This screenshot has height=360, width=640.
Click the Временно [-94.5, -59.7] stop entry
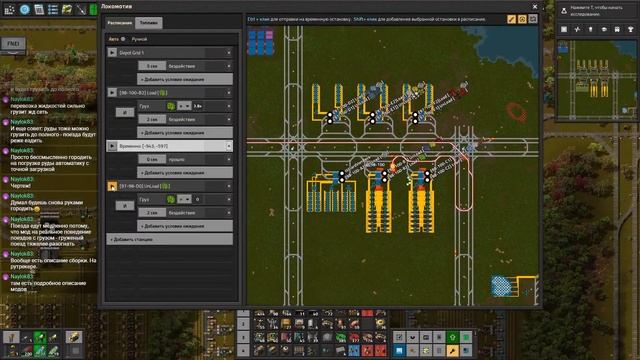[169, 146]
